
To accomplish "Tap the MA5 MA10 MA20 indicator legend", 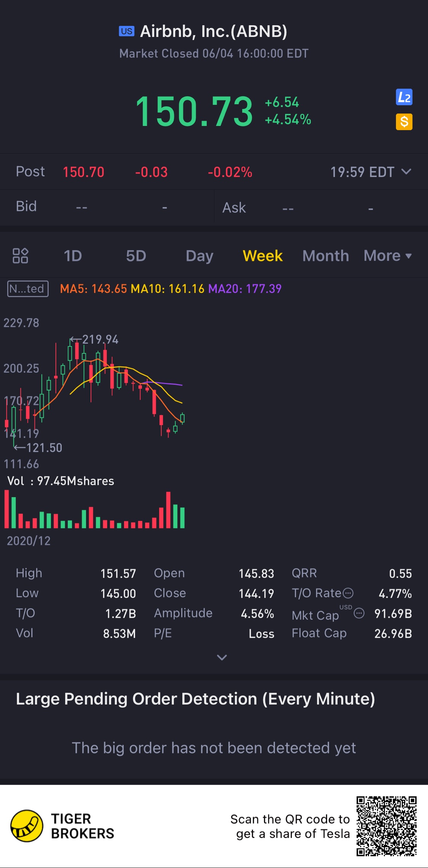I will tap(171, 289).
